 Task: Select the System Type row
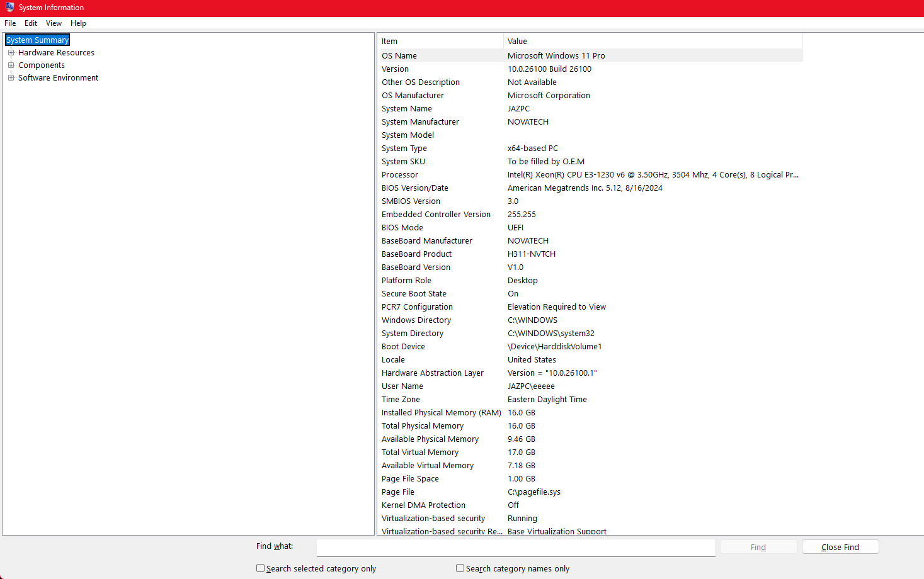pyautogui.click(x=591, y=148)
